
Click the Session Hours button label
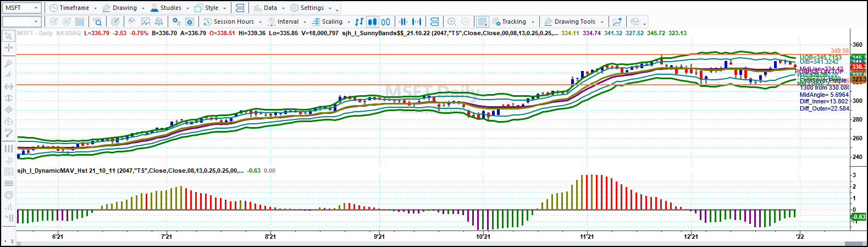[234, 21]
